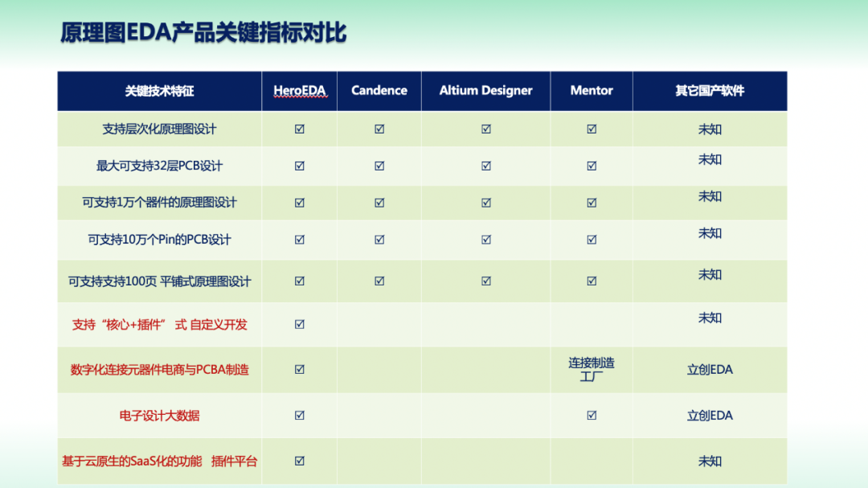Click HeroEDA checkmark in SaaS化 插件平台 row
Viewport: 868px width, 488px height.
(300, 461)
